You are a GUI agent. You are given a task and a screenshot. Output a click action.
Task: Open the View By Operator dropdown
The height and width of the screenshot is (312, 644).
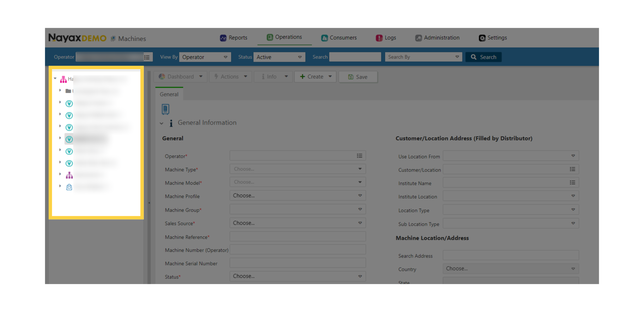click(205, 57)
